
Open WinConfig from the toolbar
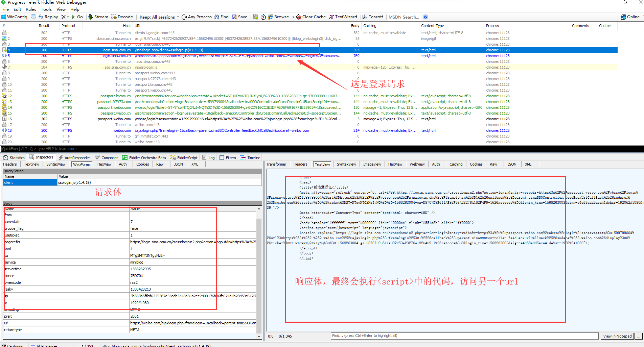click(14, 17)
